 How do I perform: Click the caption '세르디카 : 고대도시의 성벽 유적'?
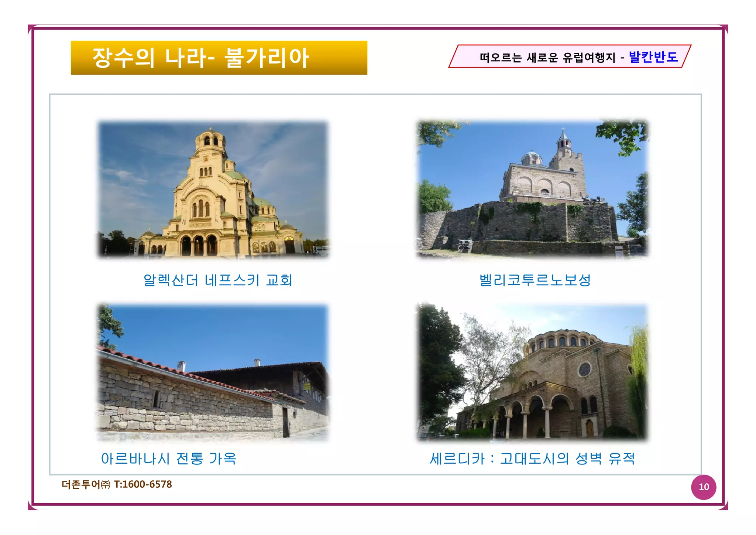tap(532, 459)
